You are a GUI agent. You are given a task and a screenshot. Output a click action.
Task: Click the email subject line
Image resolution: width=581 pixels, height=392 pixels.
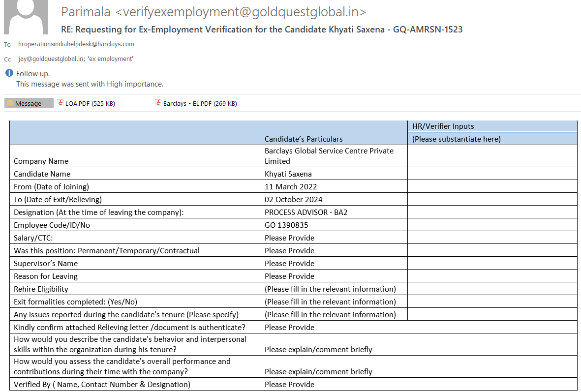262,30
